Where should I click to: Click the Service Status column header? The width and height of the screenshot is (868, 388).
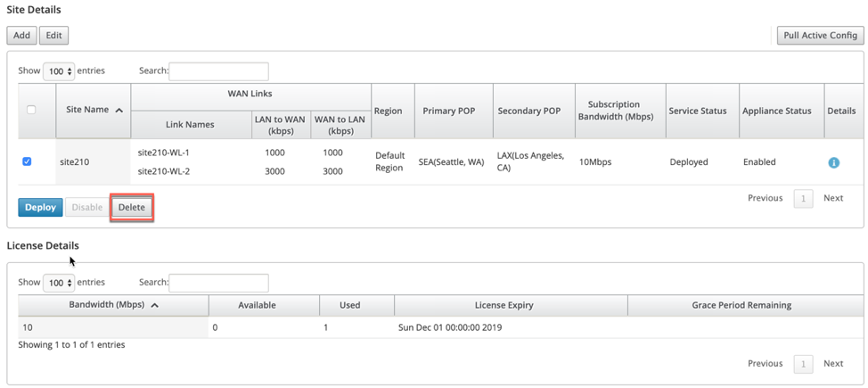coord(702,111)
